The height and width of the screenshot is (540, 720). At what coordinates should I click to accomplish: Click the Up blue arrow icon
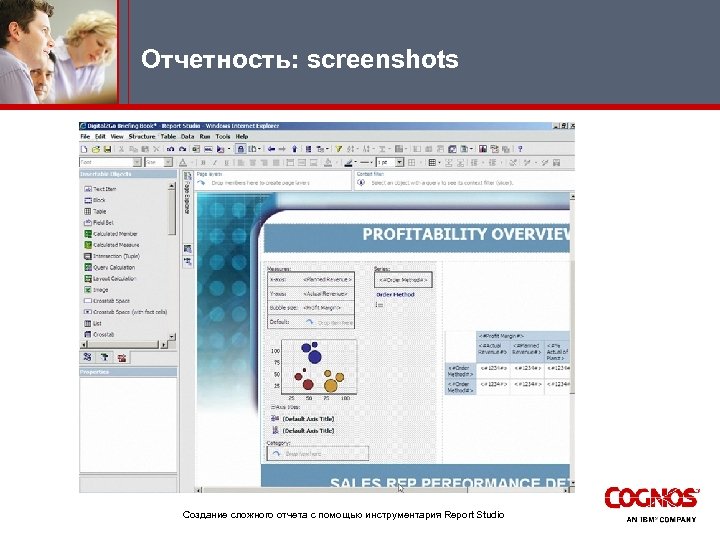point(294,149)
